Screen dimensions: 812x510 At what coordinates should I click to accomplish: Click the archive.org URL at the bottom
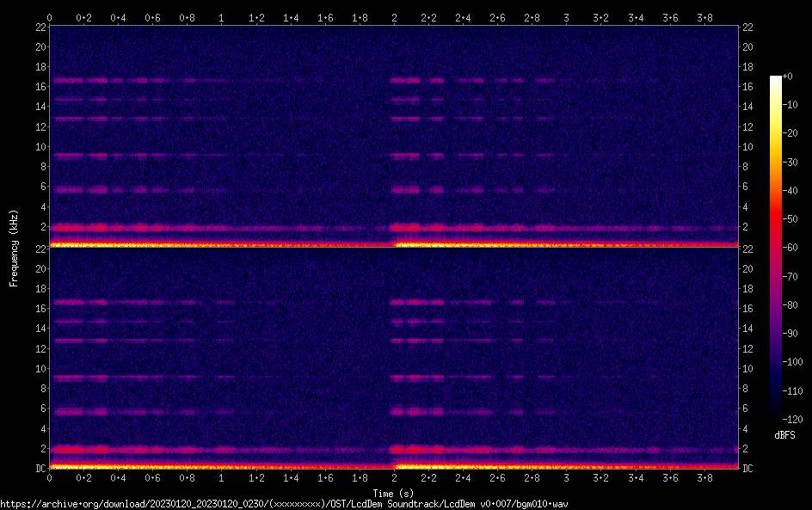click(x=284, y=503)
